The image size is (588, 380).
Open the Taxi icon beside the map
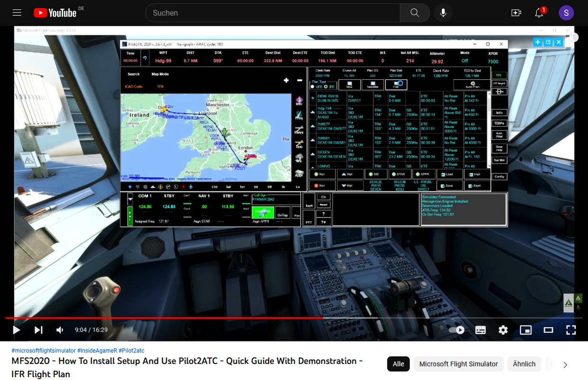299,144
